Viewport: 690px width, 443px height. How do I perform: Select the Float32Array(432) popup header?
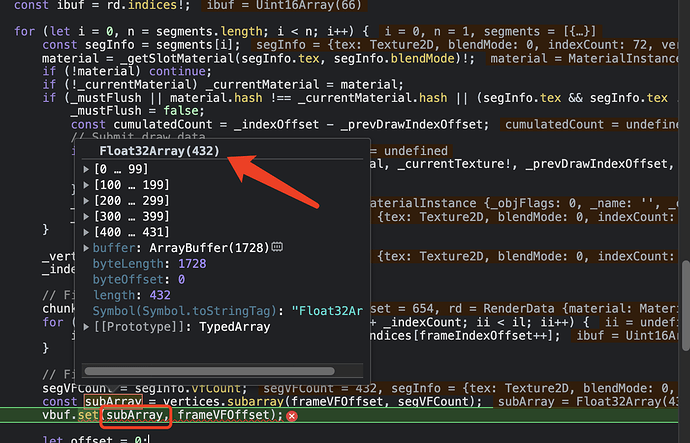tap(159, 151)
